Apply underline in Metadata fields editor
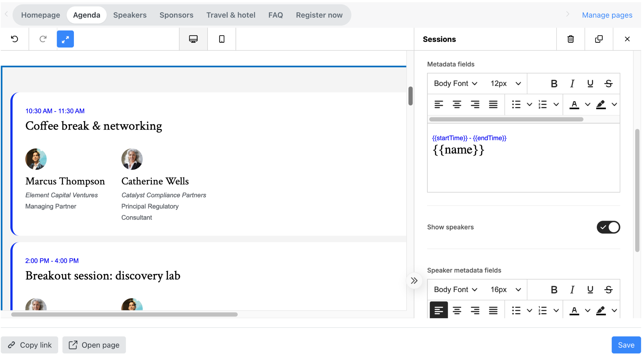 (590, 83)
